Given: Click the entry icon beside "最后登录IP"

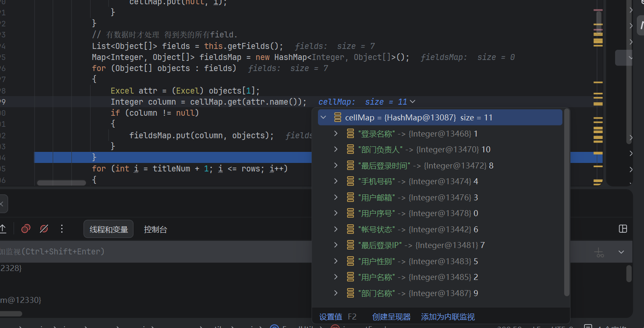Looking at the screenshot, I should click(350, 245).
